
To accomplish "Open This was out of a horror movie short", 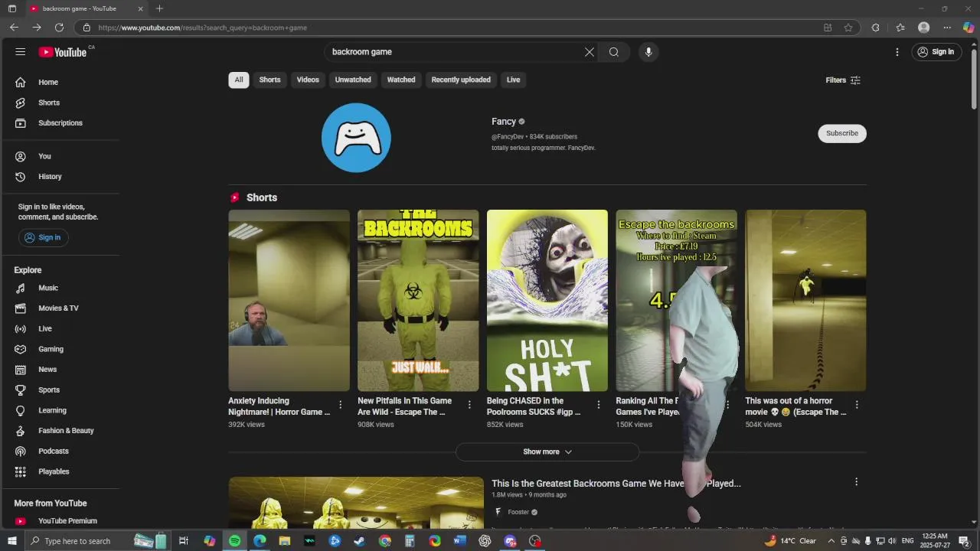I will point(806,301).
